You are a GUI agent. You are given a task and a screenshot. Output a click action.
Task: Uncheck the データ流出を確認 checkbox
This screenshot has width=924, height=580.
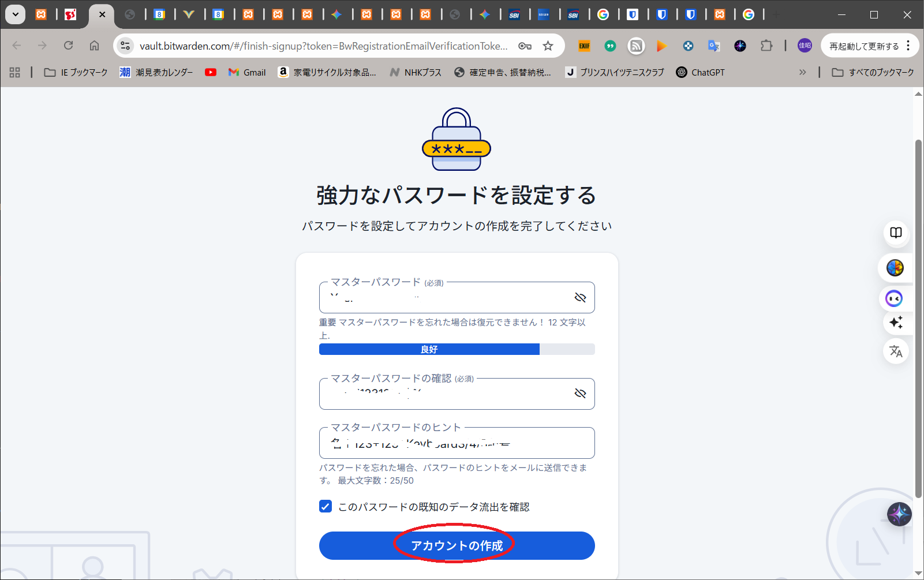(326, 507)
